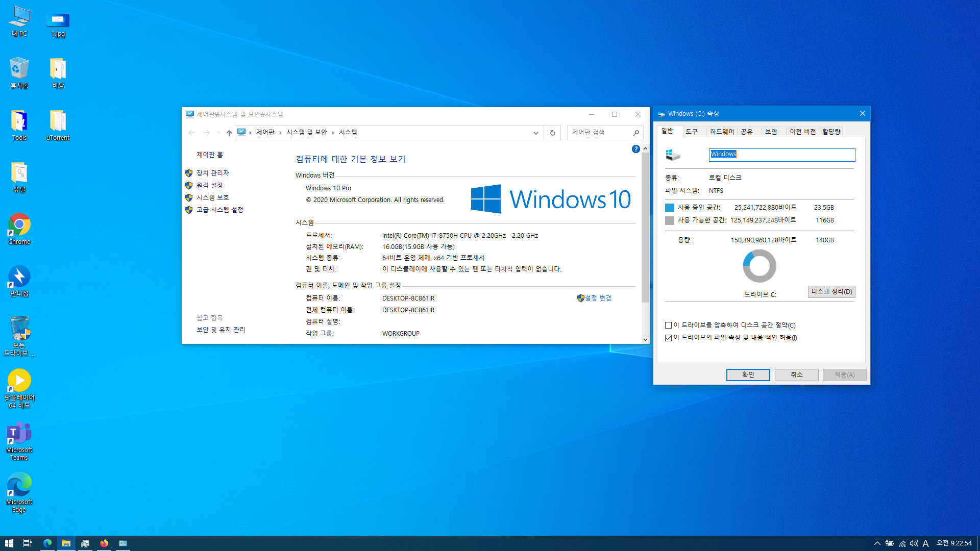Image resolution: width=980 pixels, height=551 pixels.
Task: Click scroll down arrow in System window
Action: tap(645, 340)
